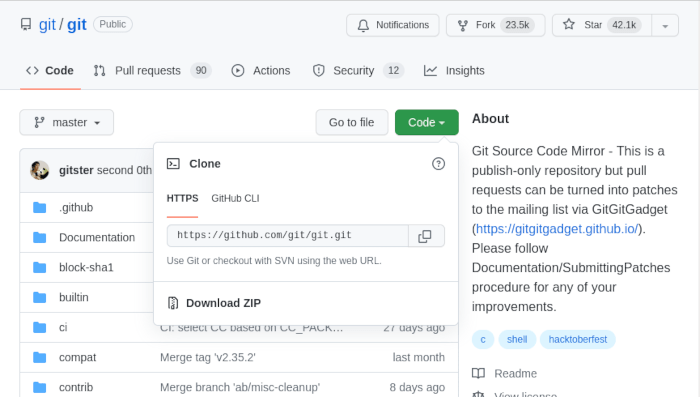Click the gitster avatar image
The image size is (700, 397).
point(40,170)
